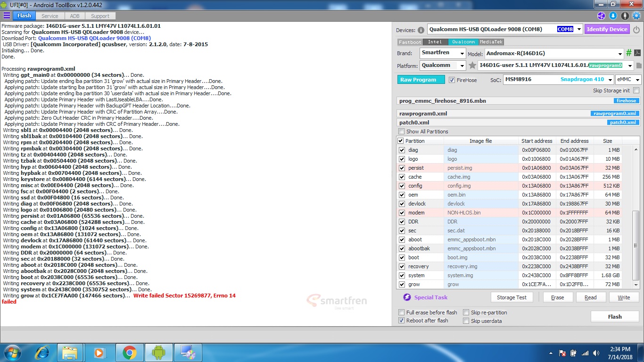Click the rawprogram0.xml tag on the right

point(615,114)
